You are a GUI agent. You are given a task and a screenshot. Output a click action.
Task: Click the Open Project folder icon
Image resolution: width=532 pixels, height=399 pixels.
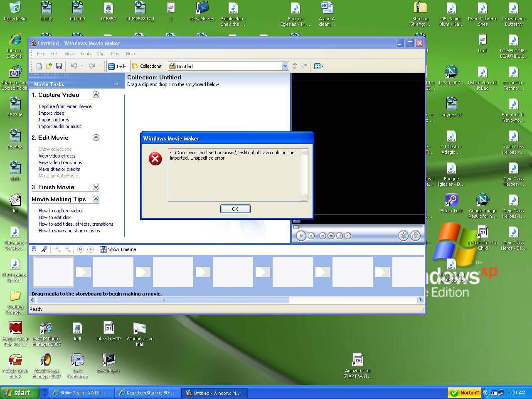[49, 66]
